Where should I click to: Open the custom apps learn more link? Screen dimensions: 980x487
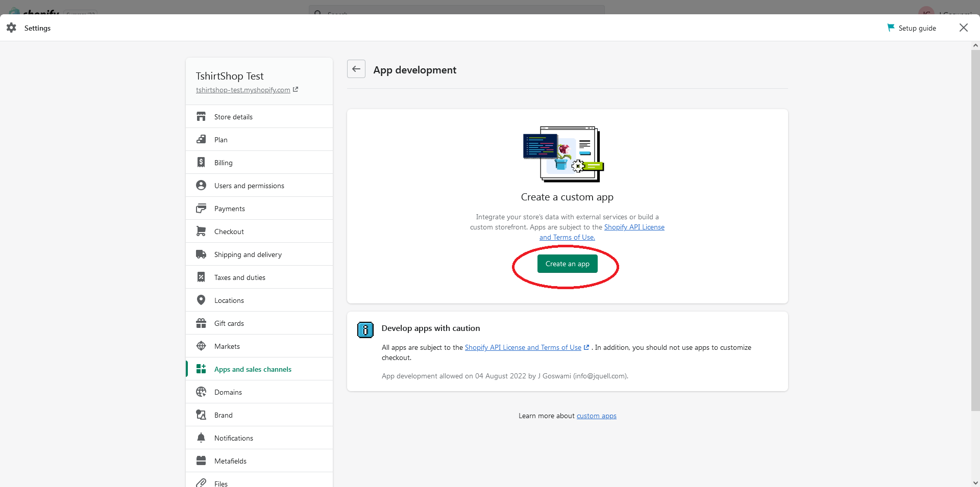597,416
